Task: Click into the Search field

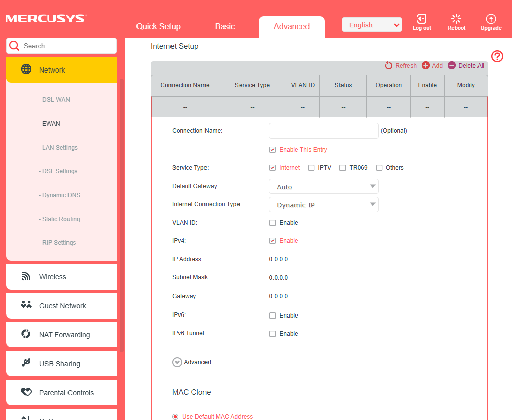Action: pyautogui.click(x=61, y=46)
